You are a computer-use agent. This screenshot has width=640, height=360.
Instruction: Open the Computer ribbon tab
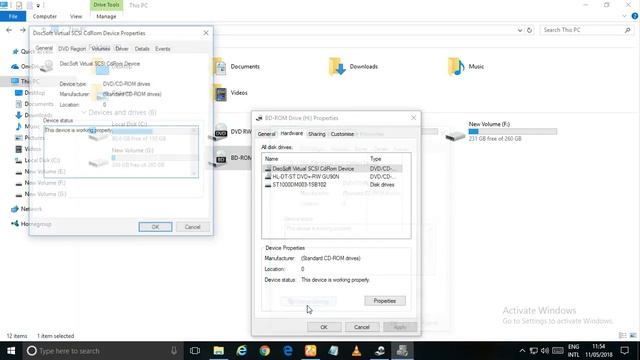click(44, 16)
